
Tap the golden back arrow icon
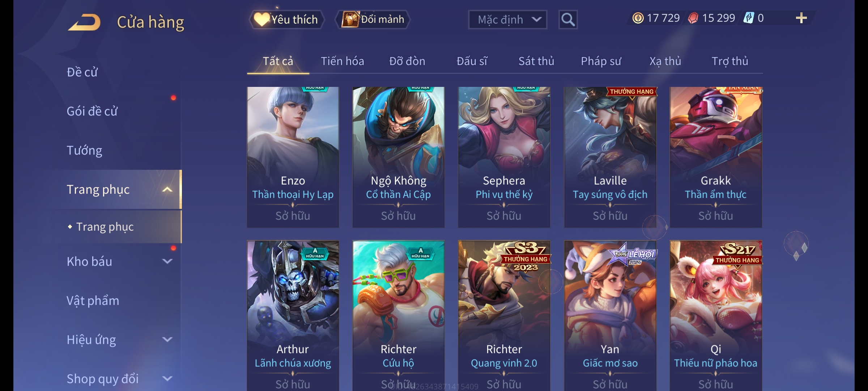tap(84, 22)
